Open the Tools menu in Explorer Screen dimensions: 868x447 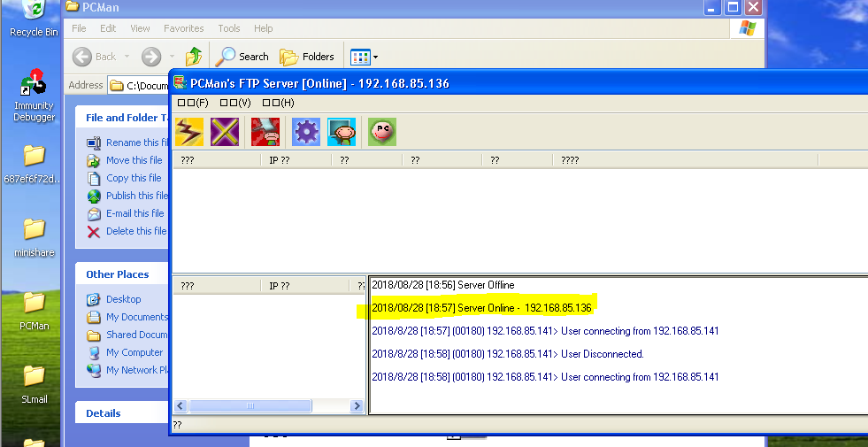coord(228,28)
